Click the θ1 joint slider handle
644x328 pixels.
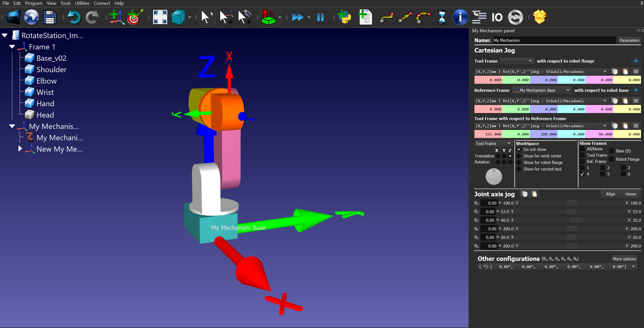pyautogui.click(x=572, y=203)
